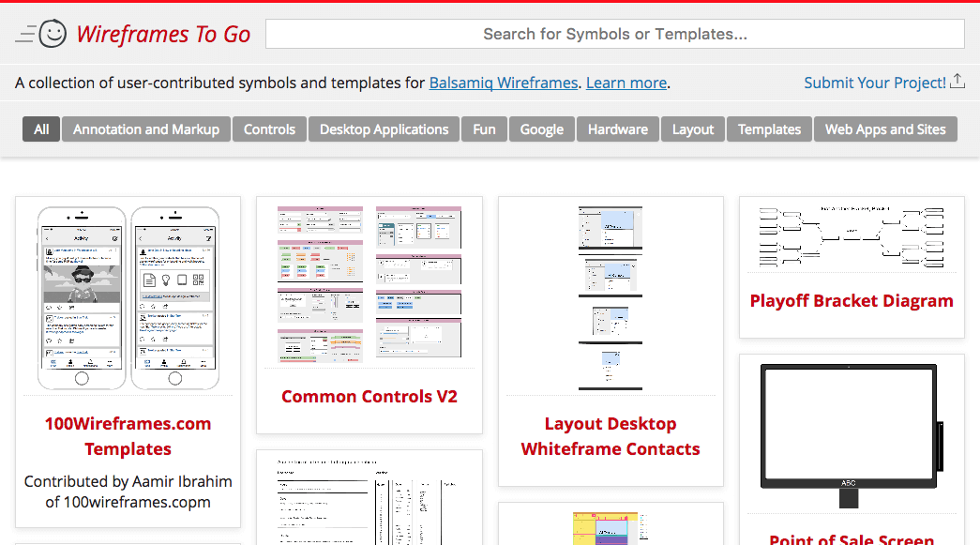The width and height of the screenshot is (980, 545).
Task: Open the Google templates filter
Action: click(541, 129)
